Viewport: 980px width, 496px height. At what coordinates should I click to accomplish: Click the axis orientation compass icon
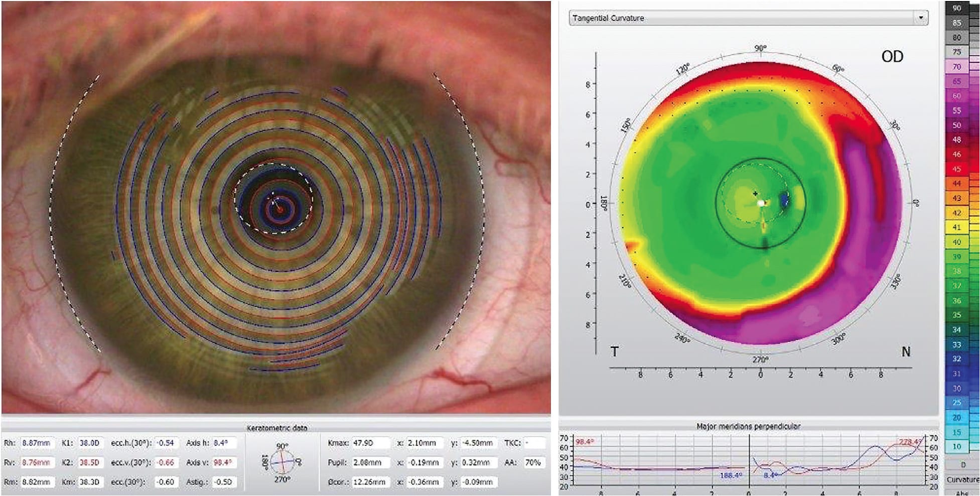(x=282, y=462)
